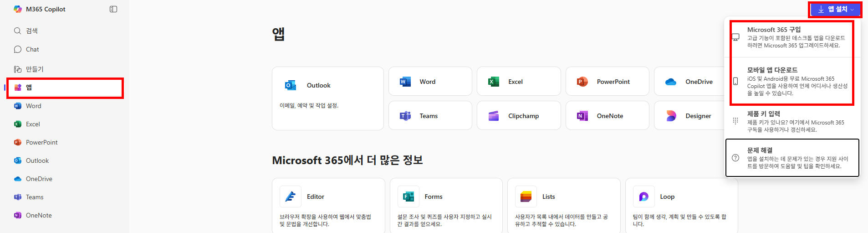
Task: Select 문제 해결 menu option
Action: (792, 158)
